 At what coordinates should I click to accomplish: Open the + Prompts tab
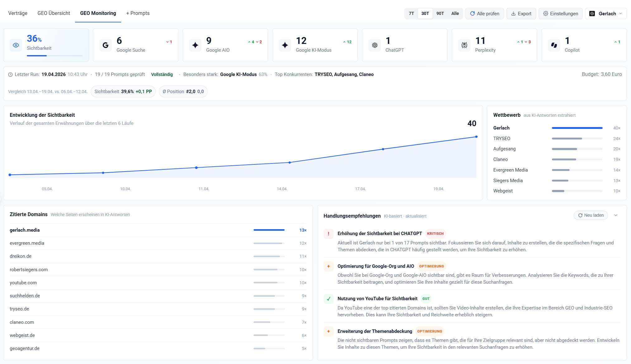click(138, 13)
